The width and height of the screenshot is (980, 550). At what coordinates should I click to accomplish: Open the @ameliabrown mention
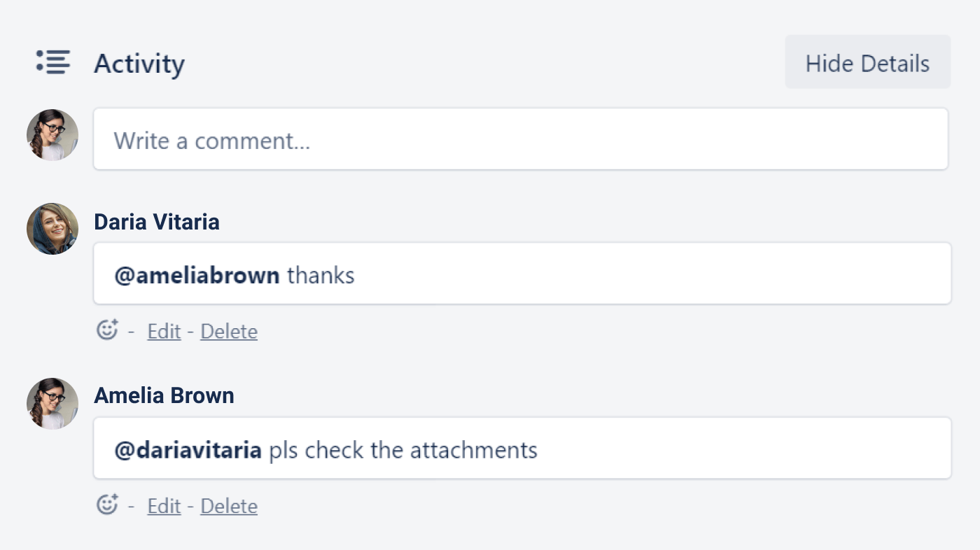tap(197, 274)
